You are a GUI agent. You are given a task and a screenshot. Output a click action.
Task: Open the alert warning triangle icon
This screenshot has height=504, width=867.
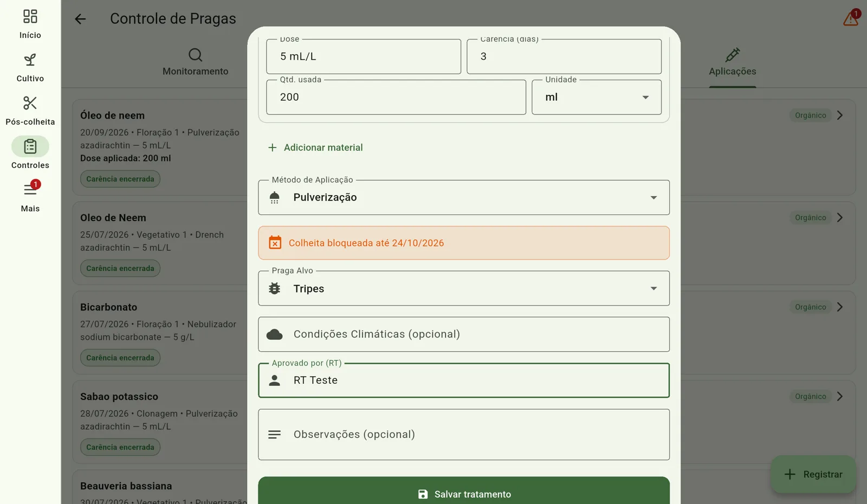click(851, 19)
